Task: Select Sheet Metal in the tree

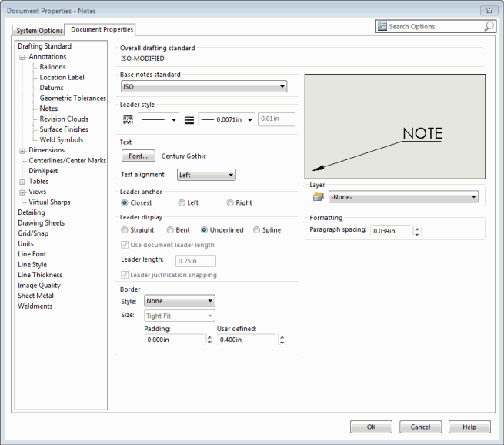Action: 35,296
